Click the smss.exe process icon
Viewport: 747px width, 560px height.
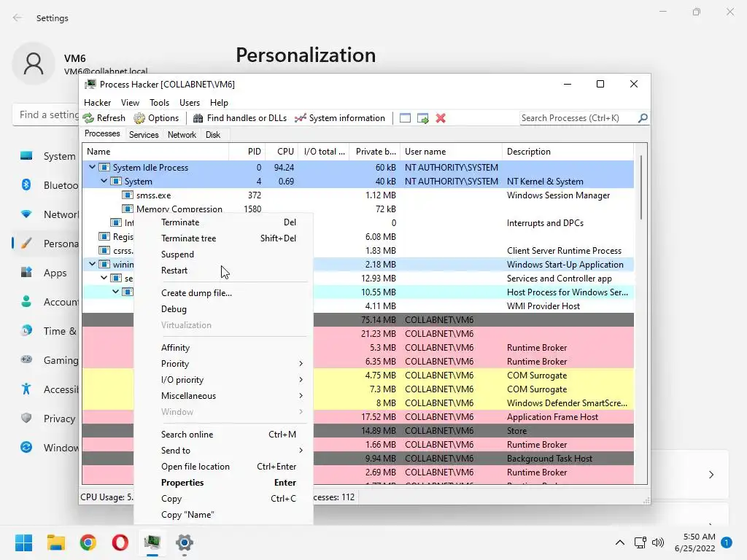(127, 195)
